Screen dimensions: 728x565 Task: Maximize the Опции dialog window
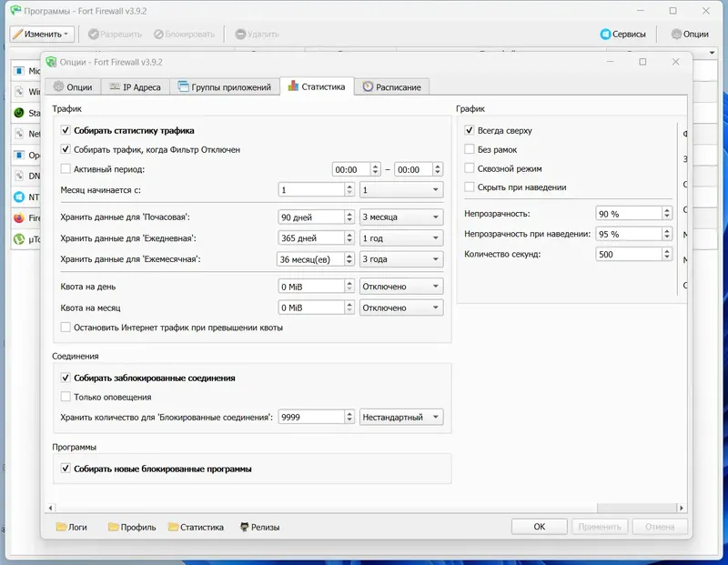coord(642,62)
